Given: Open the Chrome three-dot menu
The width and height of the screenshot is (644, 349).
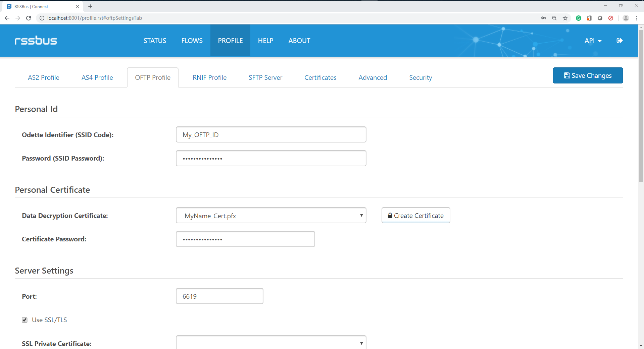Looking at the screenshot, I should (x=637, y=18).
